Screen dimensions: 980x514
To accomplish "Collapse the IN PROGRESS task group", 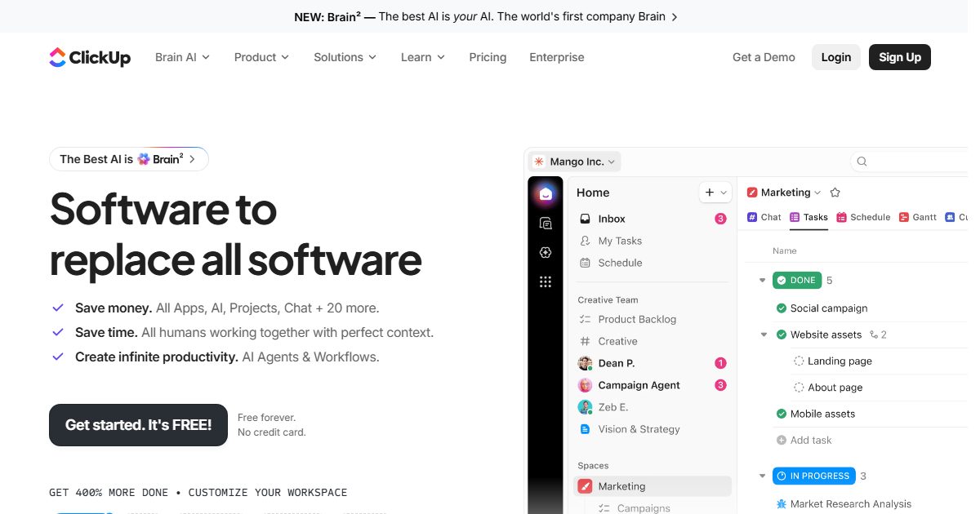I will coord(763,476).
